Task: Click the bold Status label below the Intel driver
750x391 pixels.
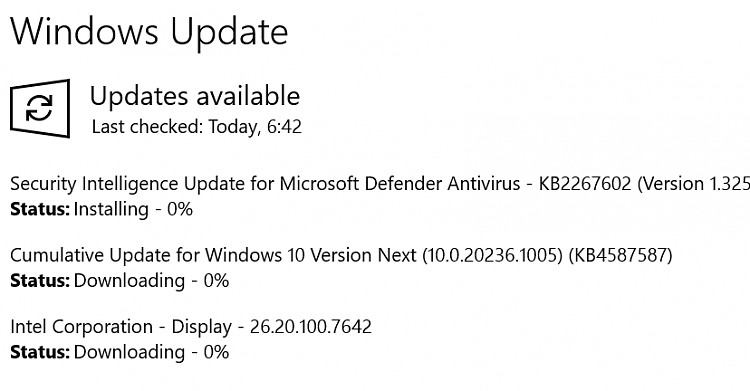Action: [40, 352]
